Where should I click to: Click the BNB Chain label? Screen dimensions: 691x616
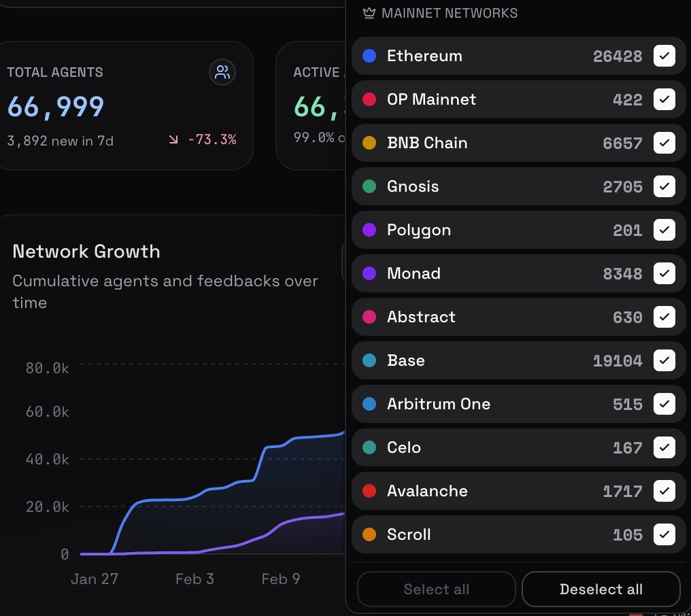(427, 143)
